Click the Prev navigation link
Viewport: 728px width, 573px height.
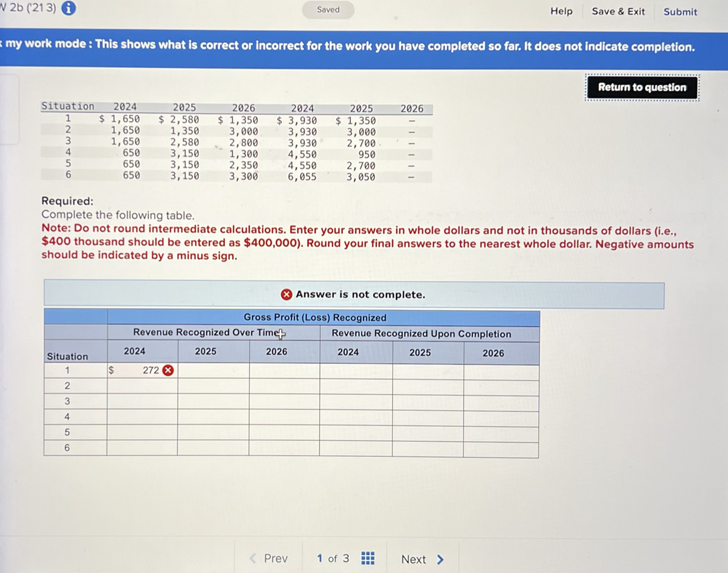tap(276, 558)
